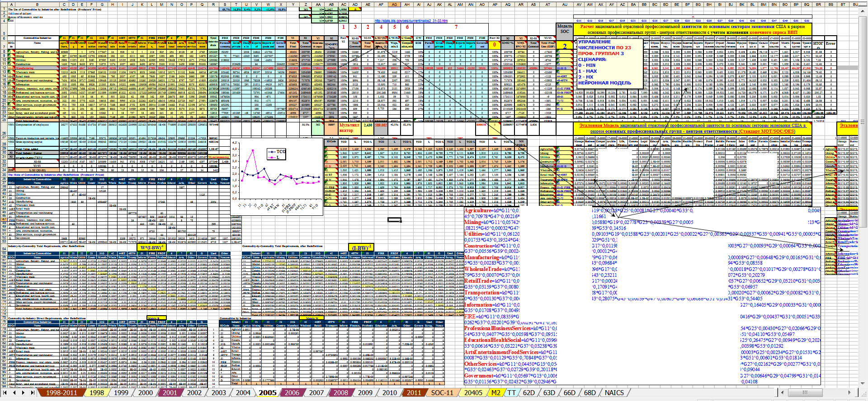This screenshot has height=401, width=868.
Task: Click the horizontal scrollbar right arrow
Action: (849, 393)
